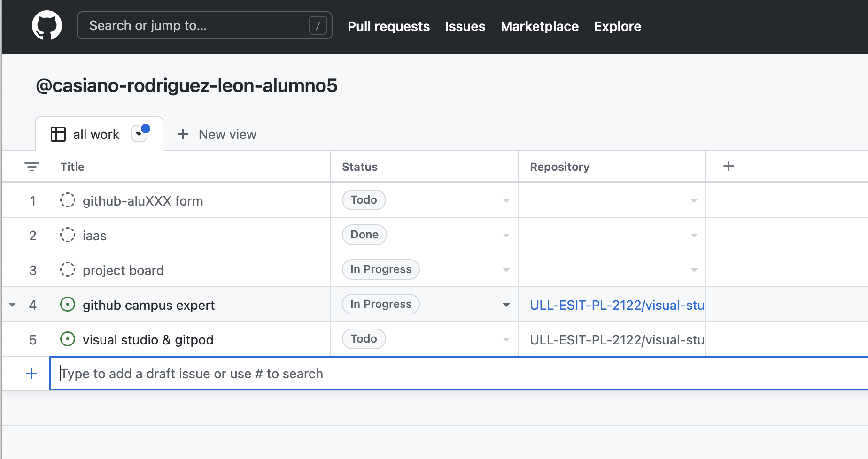Click the blue plus icon to add item
Screen dimensions: 868x459
(x=32, y=374)
